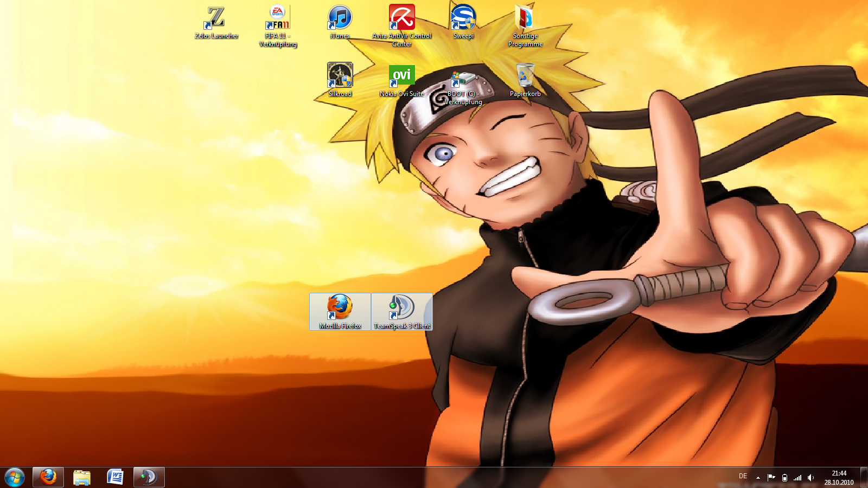Launch Microsoft Word from the taskbar
Screen dimensions: 868x488
pyautogui.click(x=116, y=477)
